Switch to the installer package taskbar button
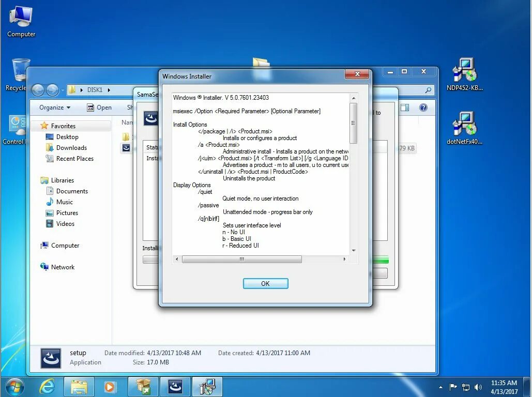 143,387
